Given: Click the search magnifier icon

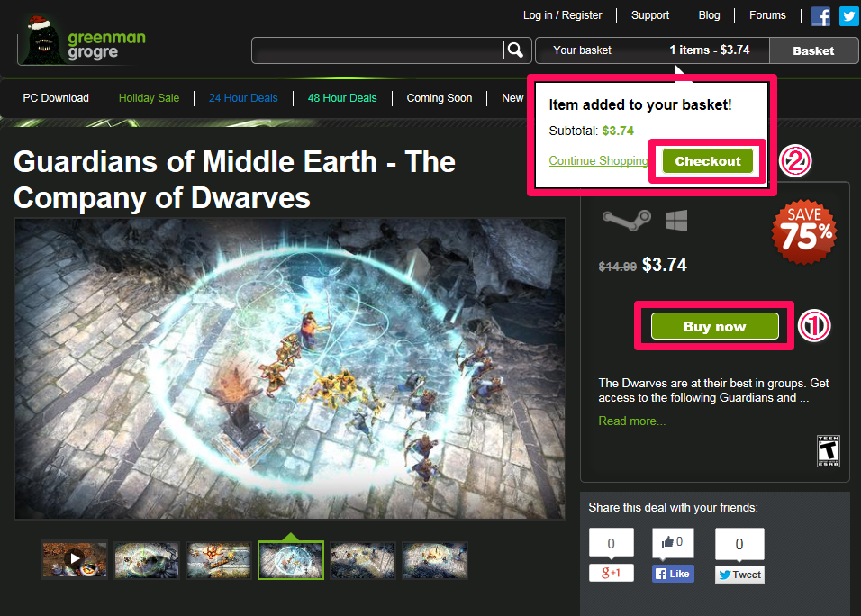Looking at the screenshot, I should click(x=515, y=50).
